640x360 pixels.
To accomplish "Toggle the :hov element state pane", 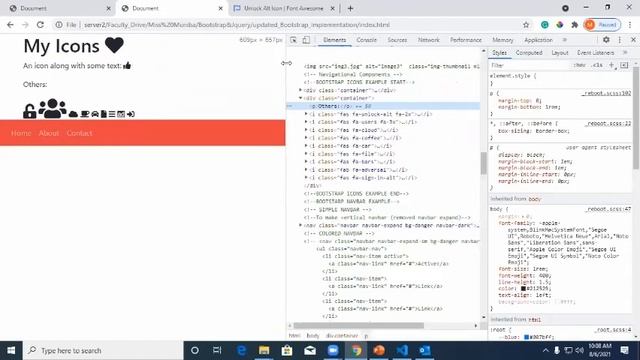I will (579, 65).
